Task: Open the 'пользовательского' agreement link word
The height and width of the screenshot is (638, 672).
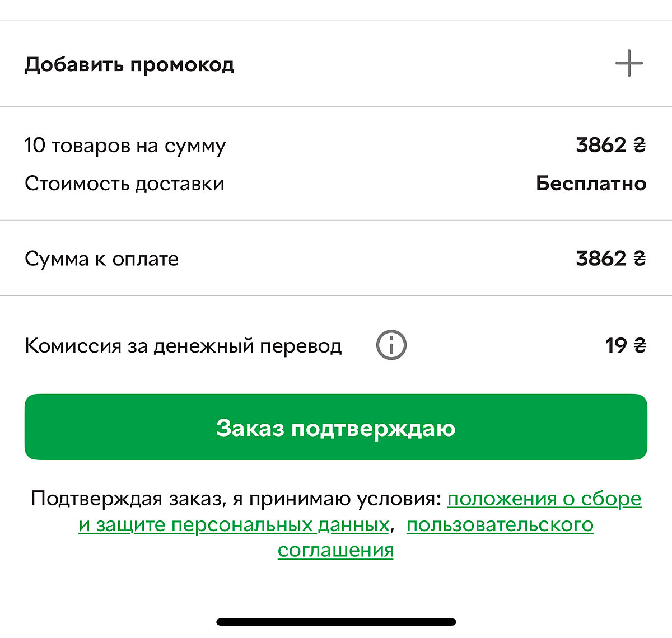Action: click(500, 525)
